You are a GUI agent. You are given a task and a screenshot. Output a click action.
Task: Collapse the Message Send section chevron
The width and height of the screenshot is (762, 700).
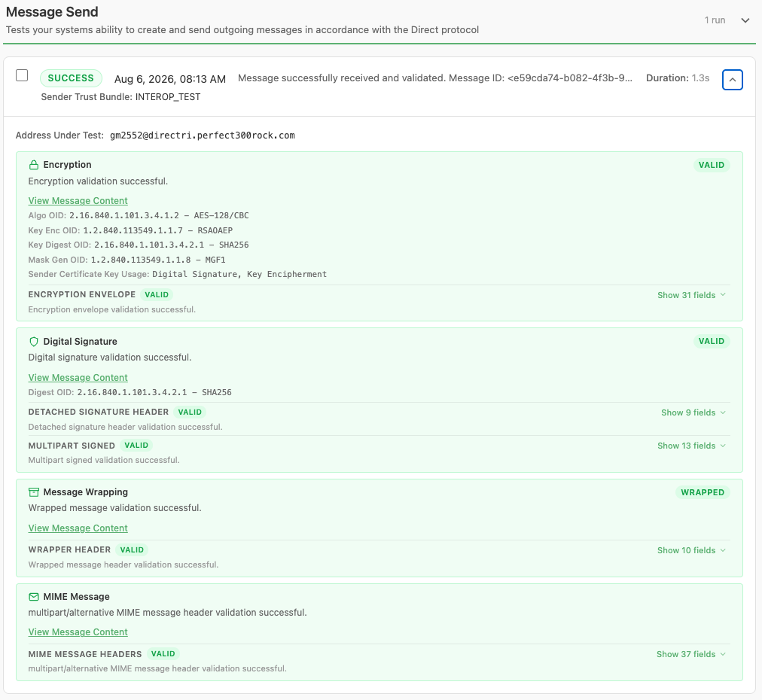(x=745, y=20)
